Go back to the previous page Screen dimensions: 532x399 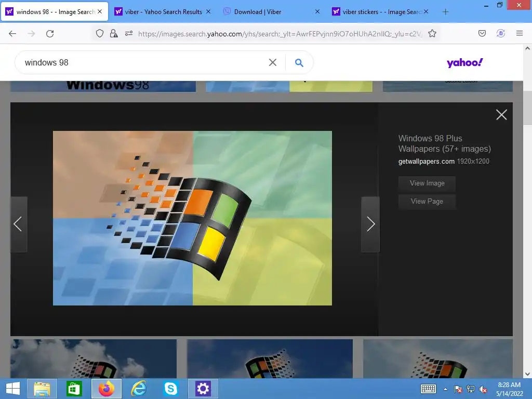tap(12, 34)
